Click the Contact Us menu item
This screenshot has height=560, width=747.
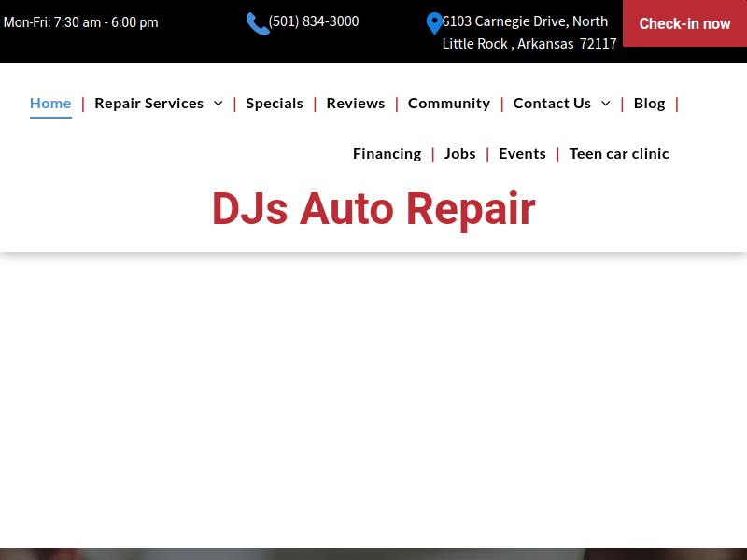pos(552,104)
